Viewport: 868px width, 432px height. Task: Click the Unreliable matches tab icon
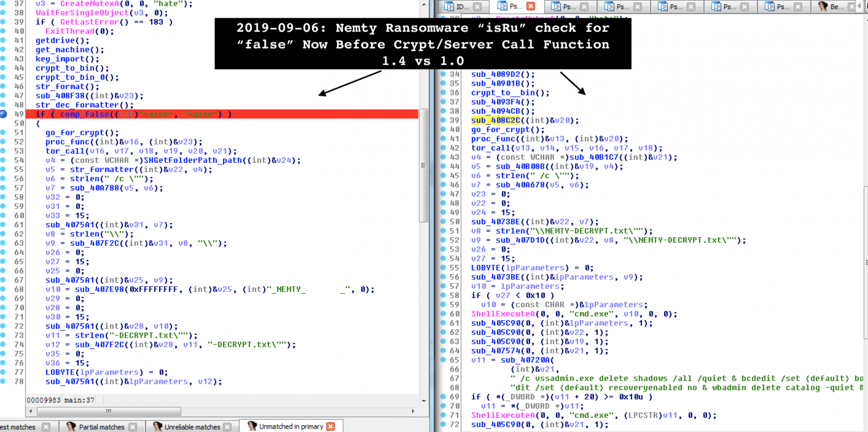click(157, 427)
